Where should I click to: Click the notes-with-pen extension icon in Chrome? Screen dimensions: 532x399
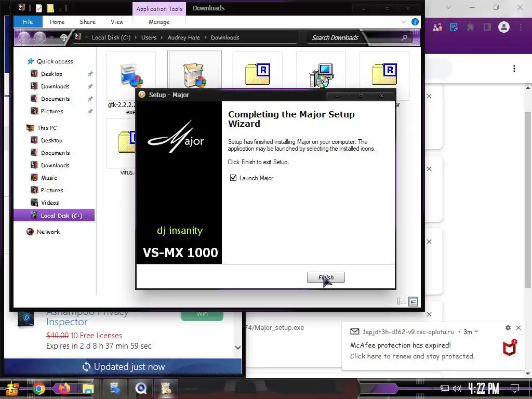pyautogui.click(x=454, y=27)
